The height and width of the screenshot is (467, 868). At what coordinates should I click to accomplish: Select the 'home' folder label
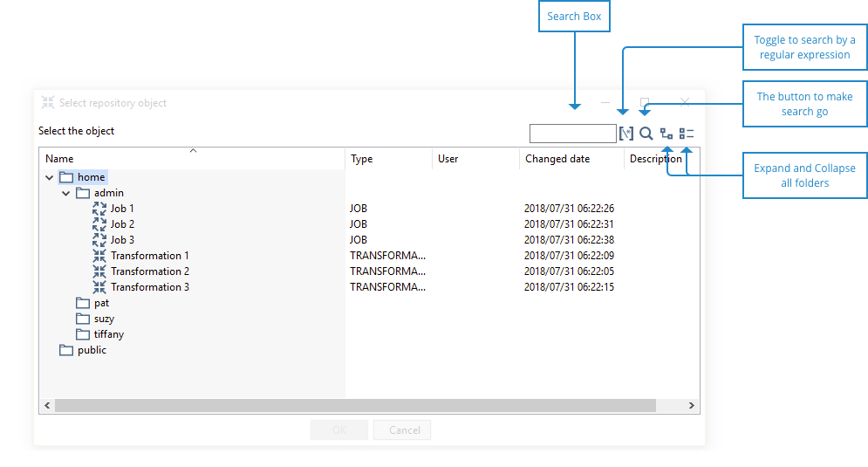click(x=92, y=177)
